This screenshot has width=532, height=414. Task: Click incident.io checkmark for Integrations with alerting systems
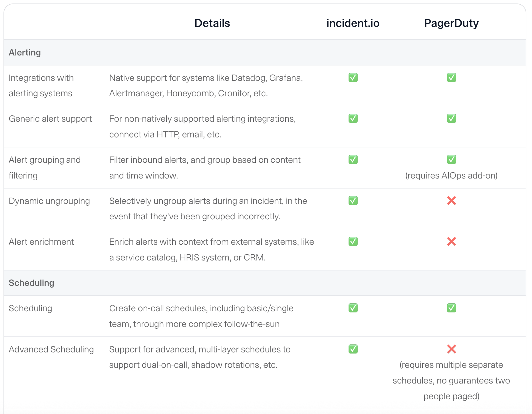[x=353, y=78]
